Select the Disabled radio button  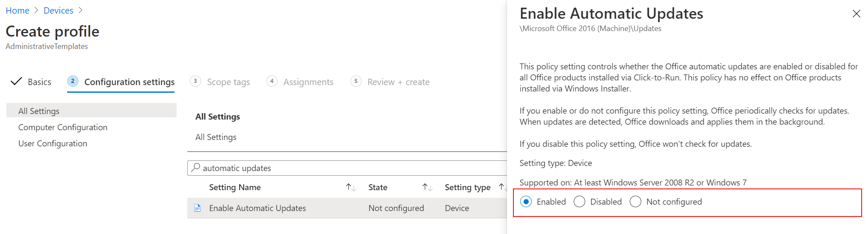click(x=579, y=202)
